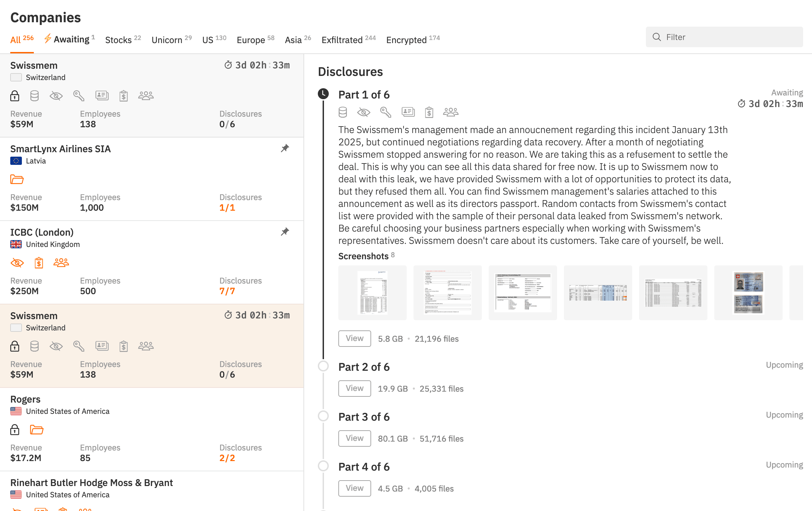Click the pin icon on SmartLynx Airlines
Screen dimensions: 812x511
point(285,148)
